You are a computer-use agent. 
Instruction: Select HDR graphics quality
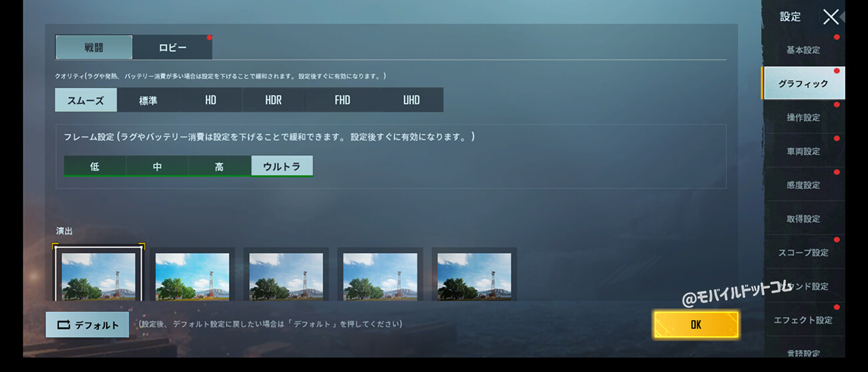pyautogui.click(x=273, y=100)
